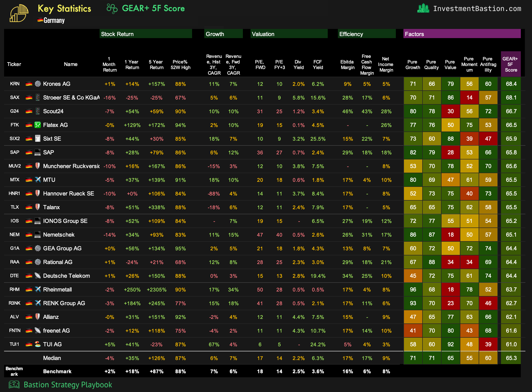Click the red Pure Momentum 14 cell for Stroeer
Image resolution: width=532 pixels, height=392 pixels.
tap(469, 98)
